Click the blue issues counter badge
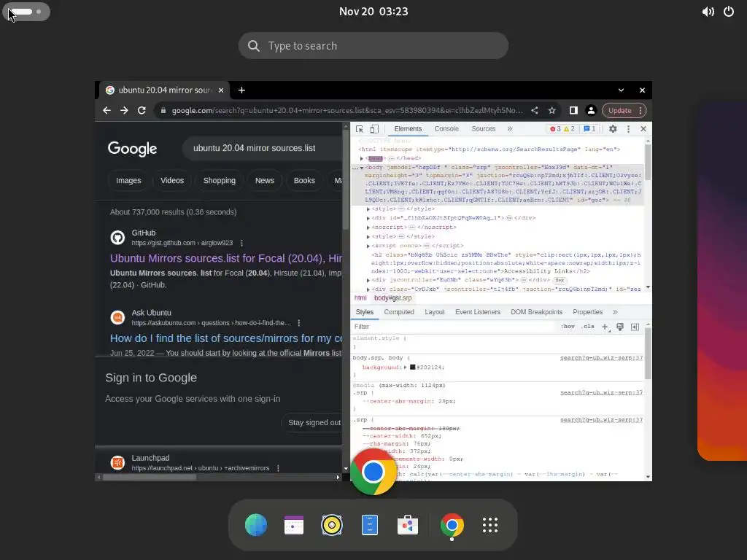 coord(589,129)
